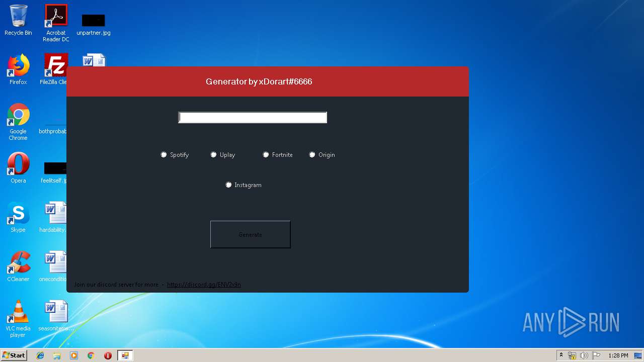The width and height of the screenshot is (644, 362).
Task: Click the Opera icon in taskbar
Action: 108,355
